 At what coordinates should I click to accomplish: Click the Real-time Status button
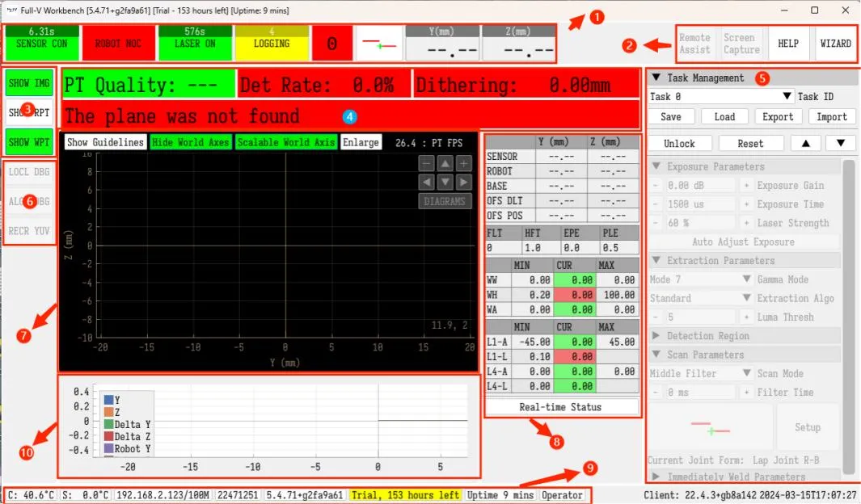[x=560, y=407]
